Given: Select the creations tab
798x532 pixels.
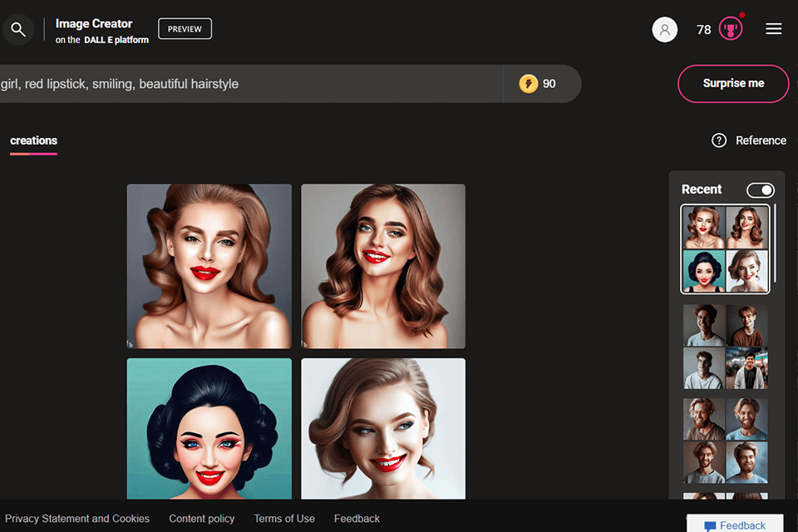Looking at the screenshot, I should tap(33, 140).
